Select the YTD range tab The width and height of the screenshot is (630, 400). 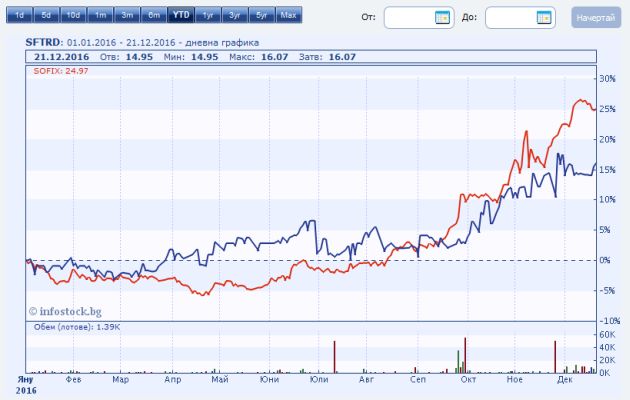pos(181,15)
